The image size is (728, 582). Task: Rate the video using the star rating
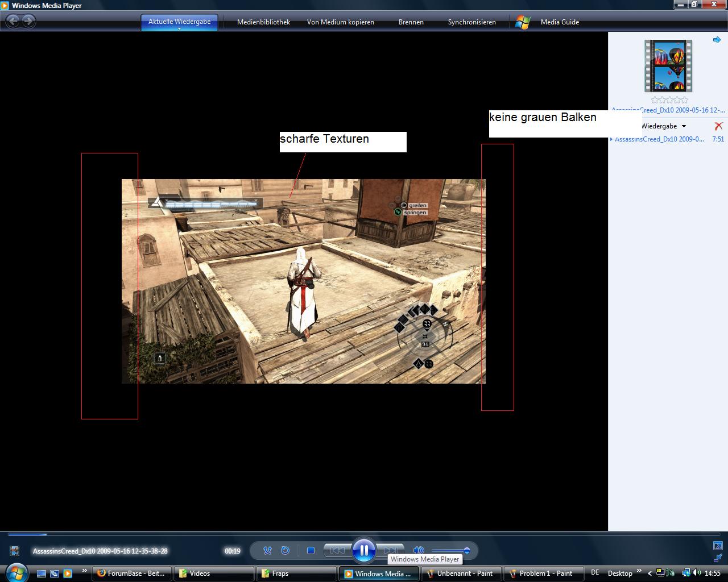[669, 100]
